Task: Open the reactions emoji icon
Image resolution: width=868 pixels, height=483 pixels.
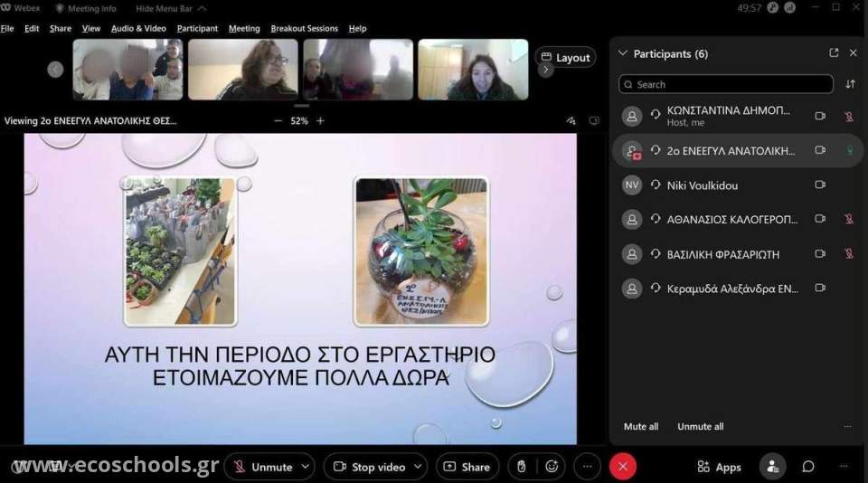Action: pyautogui.click(x=552, y=467)
